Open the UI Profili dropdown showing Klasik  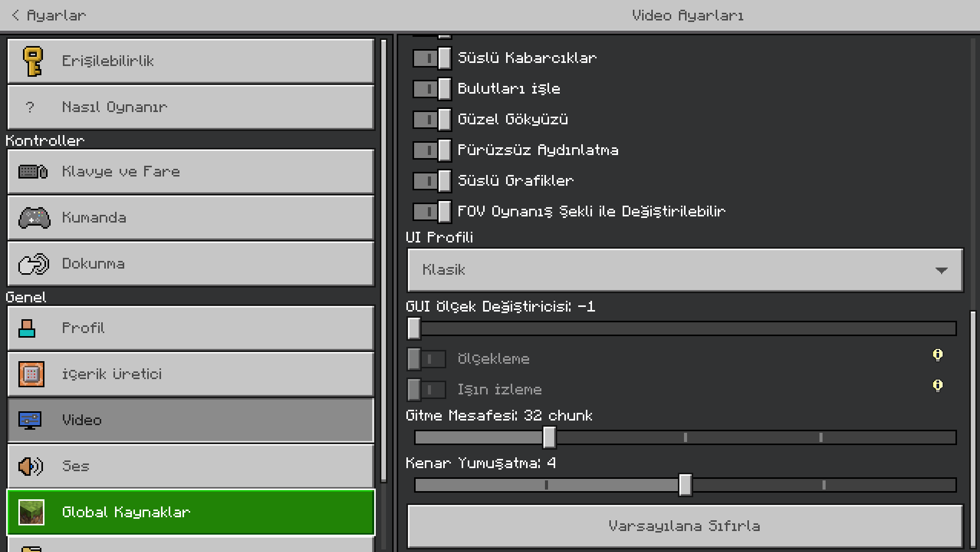click(x=686, y=270)
